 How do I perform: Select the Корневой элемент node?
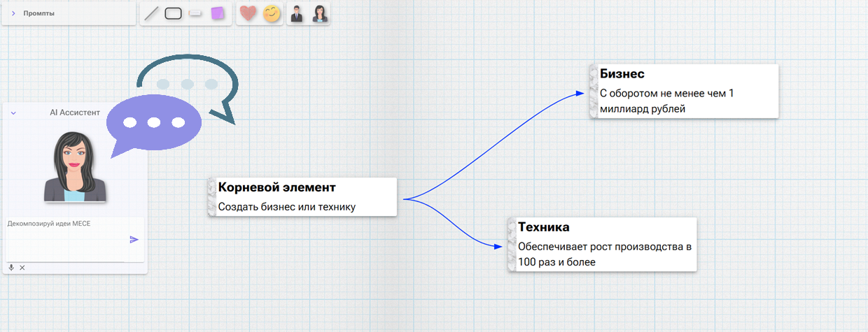pyautogui.click(x=305, y=197)
